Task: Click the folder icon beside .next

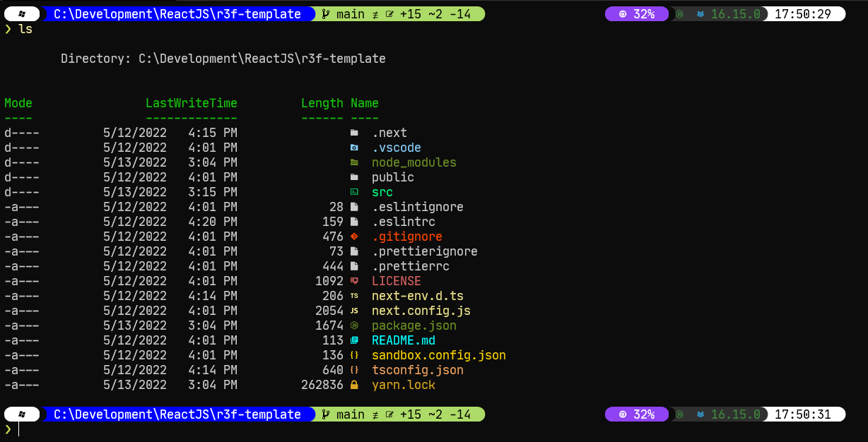Action: 354,133
